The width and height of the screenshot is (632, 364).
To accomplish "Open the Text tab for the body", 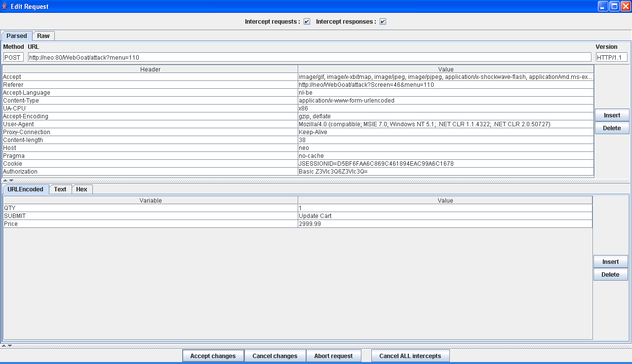I will [60, 189].
